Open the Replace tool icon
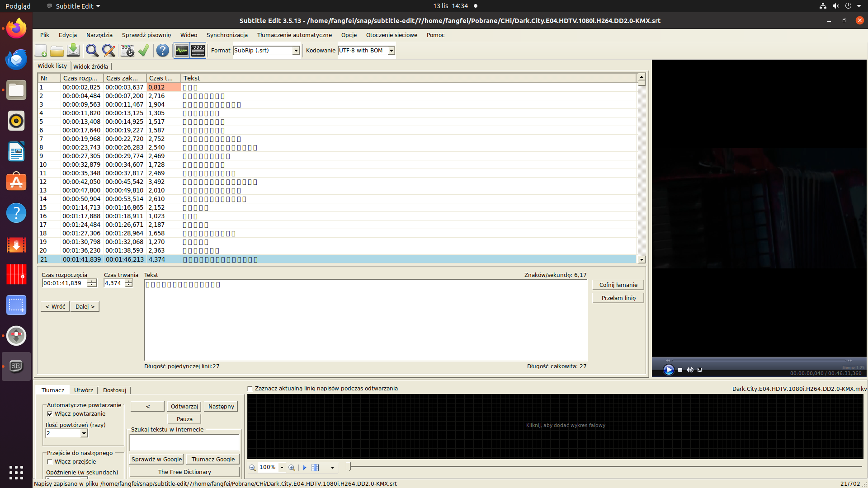Image resolution: width=868 pixels, height=488 pixels. click(x=108, y=51)
